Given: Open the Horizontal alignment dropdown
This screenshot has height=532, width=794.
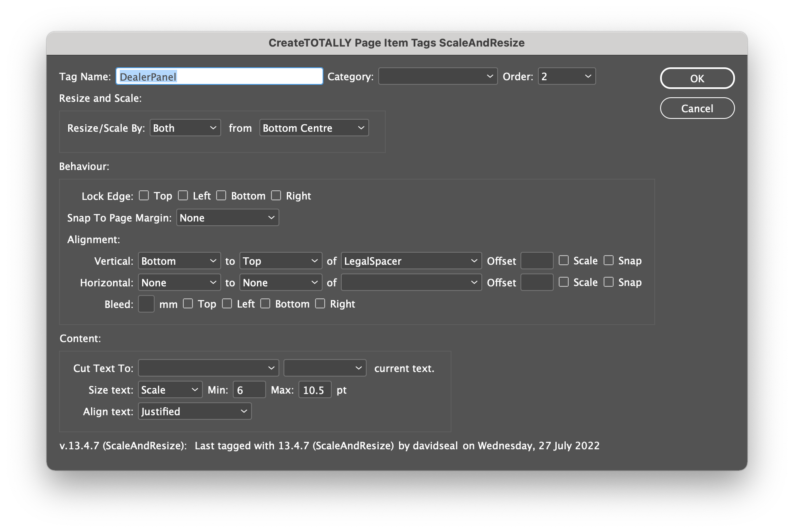Looking at the screenshot, I should [179, 282].
